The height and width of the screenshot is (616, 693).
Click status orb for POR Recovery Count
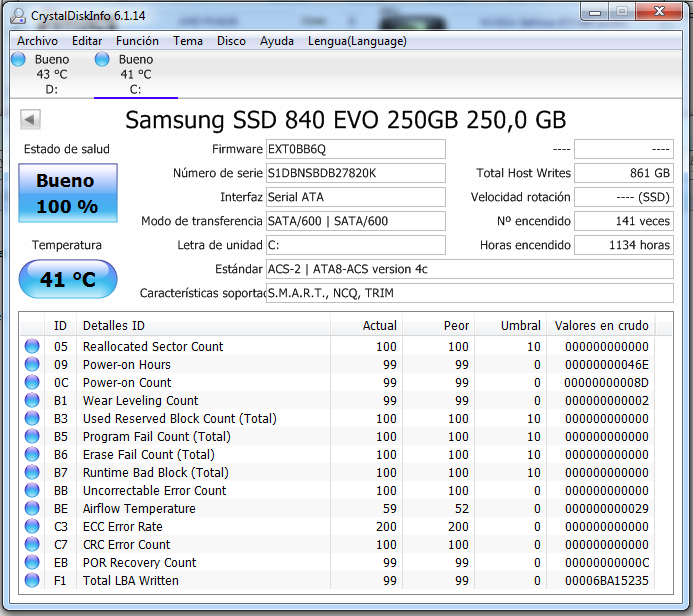pos(32,562)
